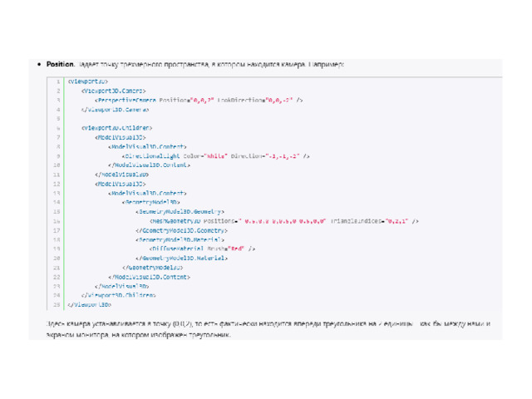Click the TriangleIndices "0,2,1" value
The width and height of the screenshot is (532, 399).
point(397,221)
